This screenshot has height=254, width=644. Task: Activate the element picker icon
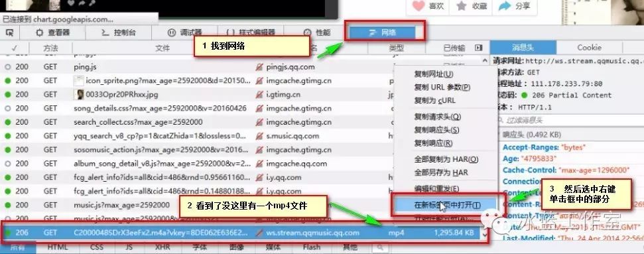tap(10, 32)
